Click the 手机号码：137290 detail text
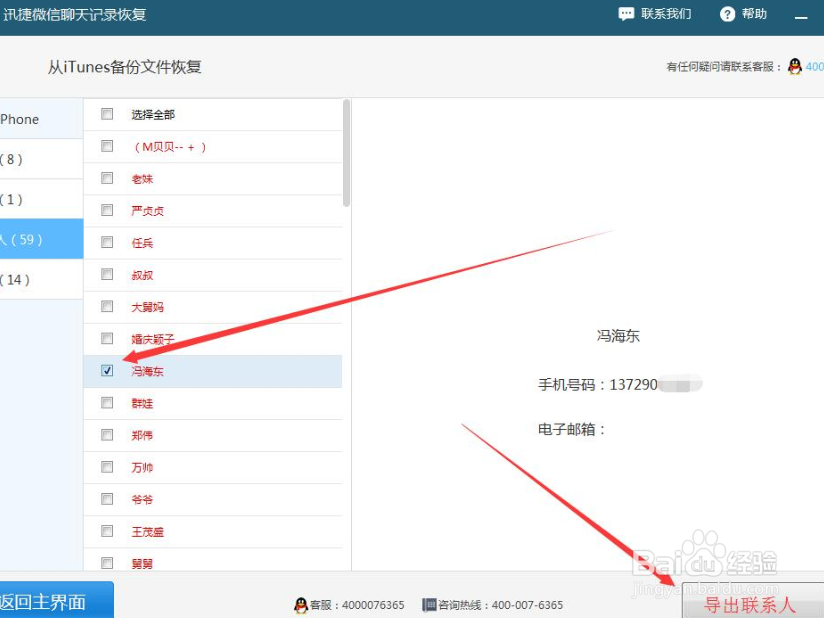Viewport: 824px width, 618px height. [598, 385]
